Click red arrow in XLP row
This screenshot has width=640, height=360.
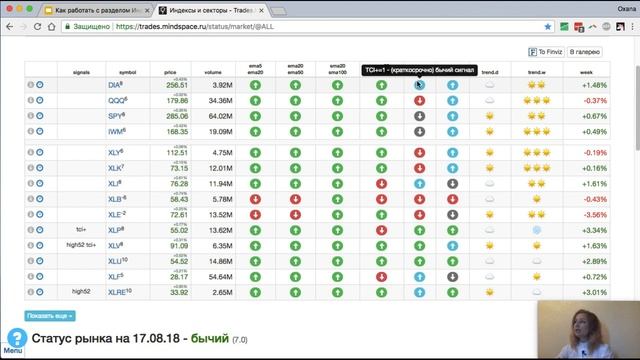click(x=381, y=230)
